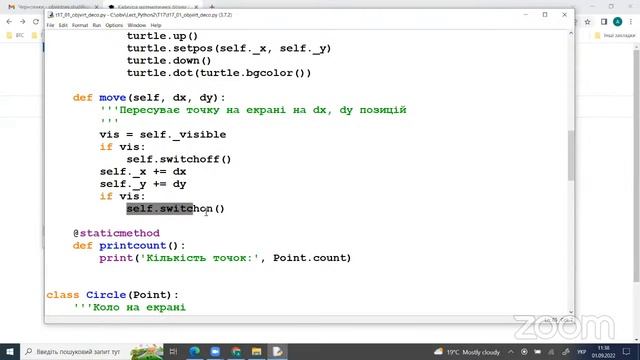Screen dimensions: 640x360
Task: Go back in the Chrome browser
Action: click(x=9, y=22)
